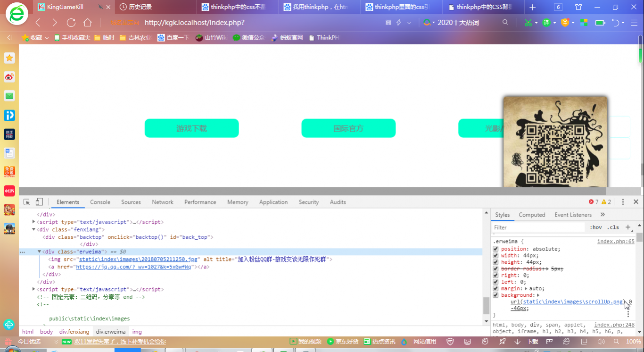Image resolution: width=644 pixels, height=352 pixels.
Task: Open the index.php:65 source link
Action: point(616,242)
